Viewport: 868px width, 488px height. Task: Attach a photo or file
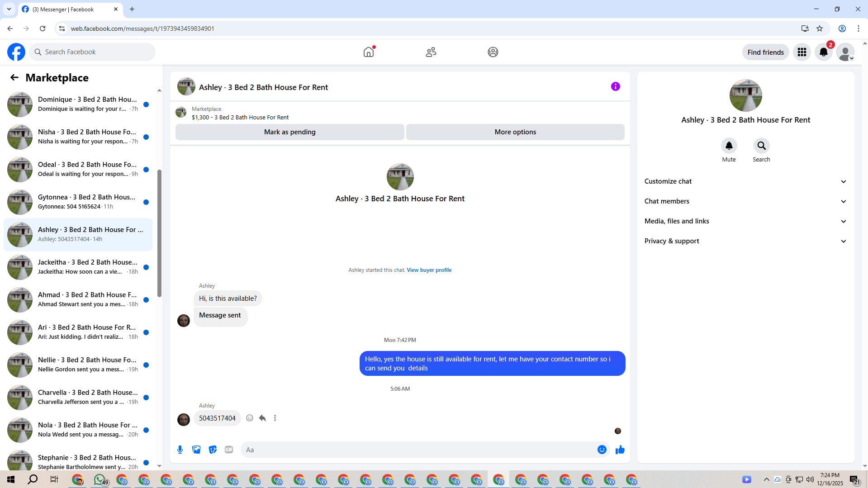(x=196, y=450)
